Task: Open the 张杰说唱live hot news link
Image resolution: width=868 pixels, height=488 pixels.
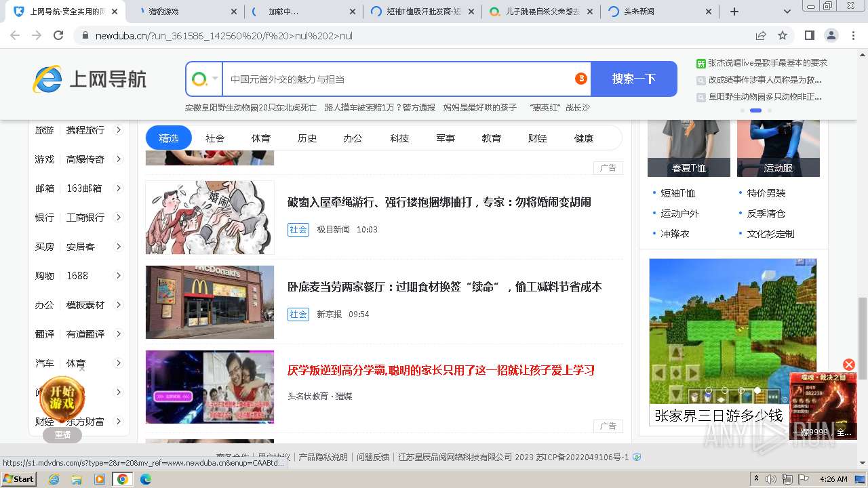Action: [x=768, y=63]
